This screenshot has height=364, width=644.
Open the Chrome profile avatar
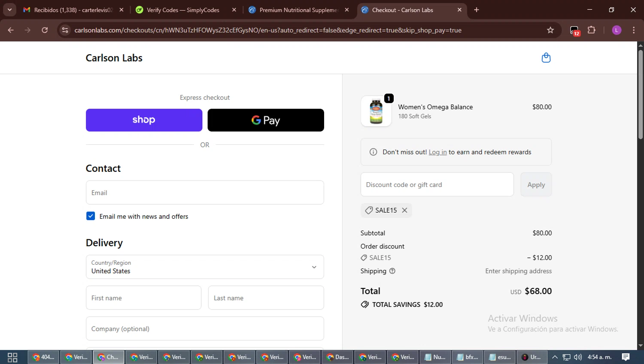[x=617, y=30]
